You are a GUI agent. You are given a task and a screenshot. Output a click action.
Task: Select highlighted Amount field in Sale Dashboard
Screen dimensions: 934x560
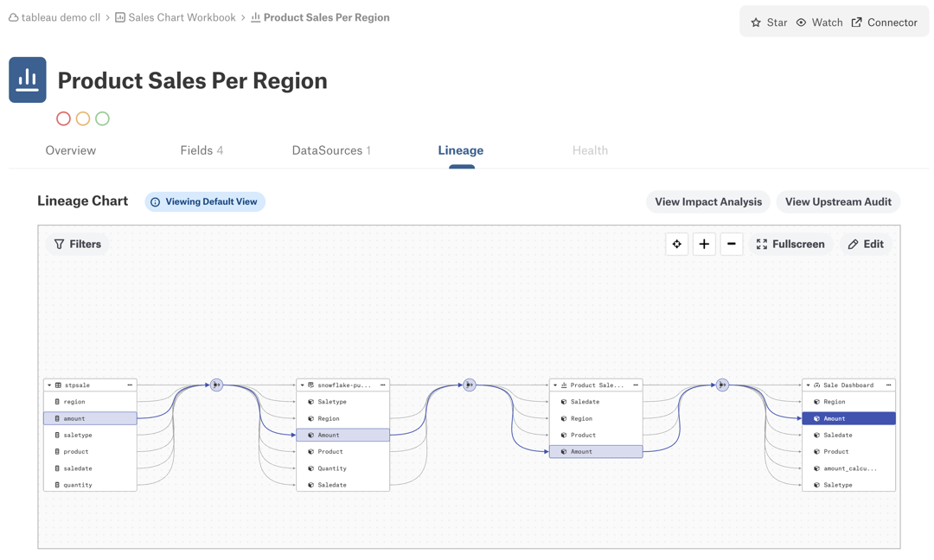(849, 418)
